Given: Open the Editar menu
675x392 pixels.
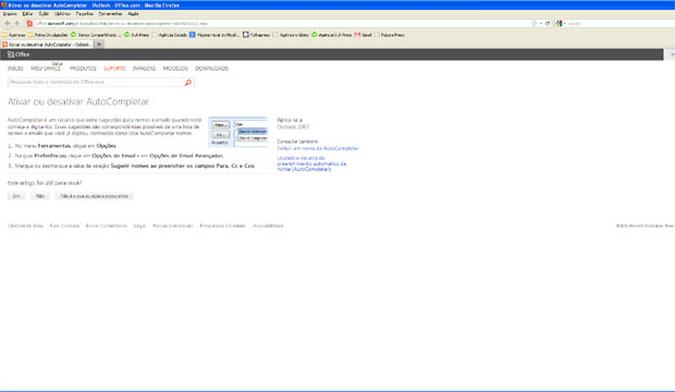Looking at the screenshot, I should pos(27,14).
